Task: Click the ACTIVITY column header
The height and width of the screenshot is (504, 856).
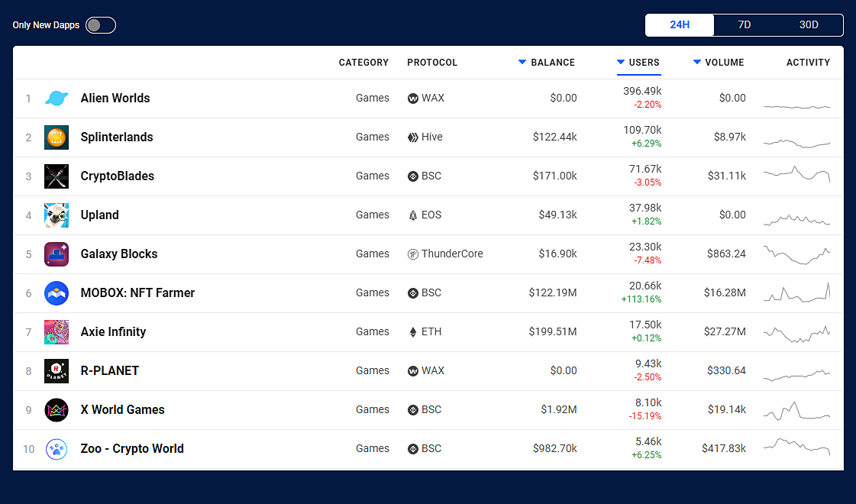Action: [808, 63]
